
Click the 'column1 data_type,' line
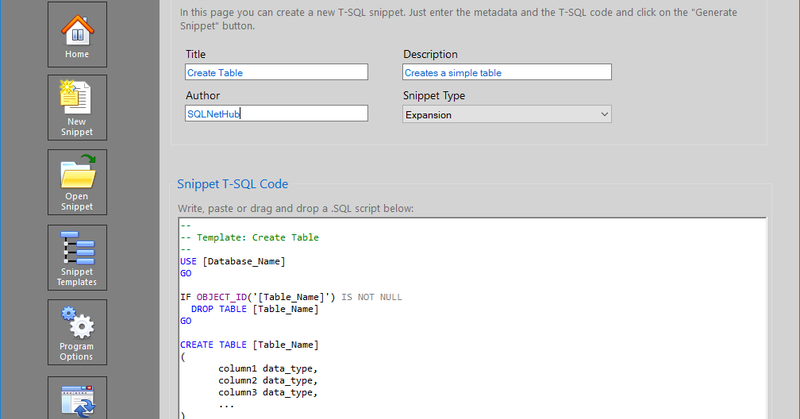click(268, 368)
